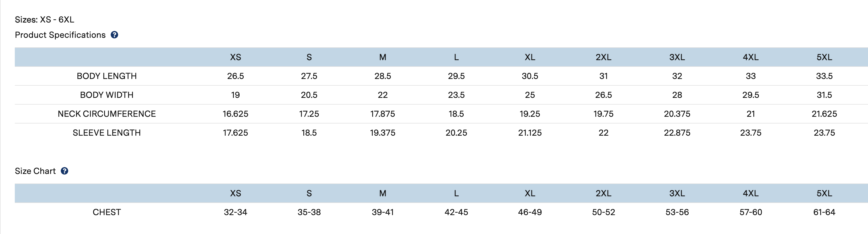Select the Product Specifications heading text
This screenshot has width=868, height=234.
tap(60, 35)
